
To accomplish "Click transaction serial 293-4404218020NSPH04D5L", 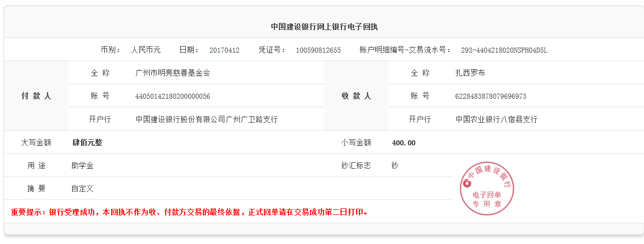I will (504, 50).
